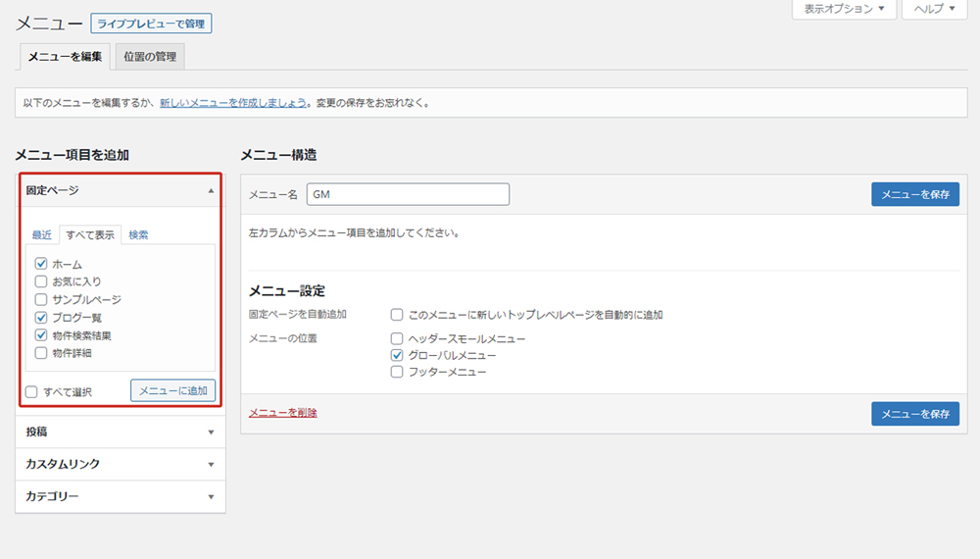This screenshot has width=980, height=559.
Task: Uncheck the ホーム page checkbox
Action: 41,264
